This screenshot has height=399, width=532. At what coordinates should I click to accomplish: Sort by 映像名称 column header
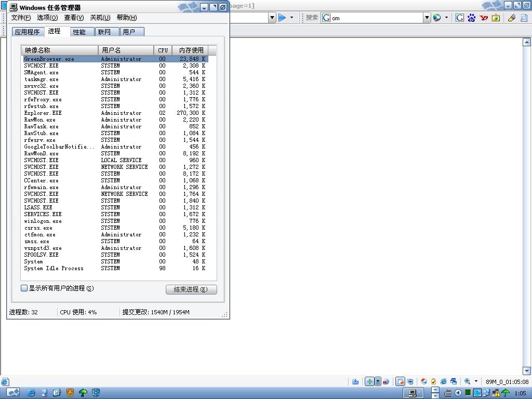point(60,50)
